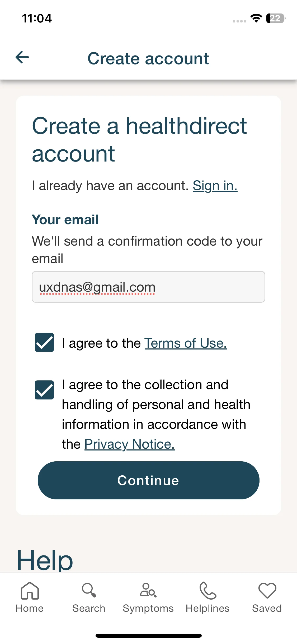Tap the battery status indicator
Screen dimensions: 297x644
pos(276,18)
